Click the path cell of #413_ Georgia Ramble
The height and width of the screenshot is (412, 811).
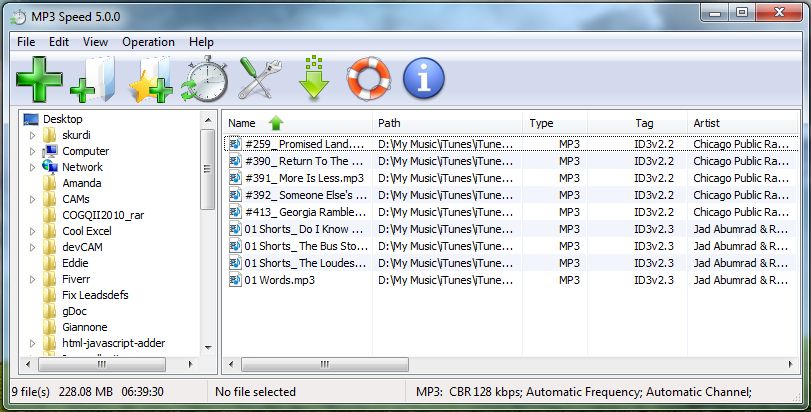click(x=445, y=212)
